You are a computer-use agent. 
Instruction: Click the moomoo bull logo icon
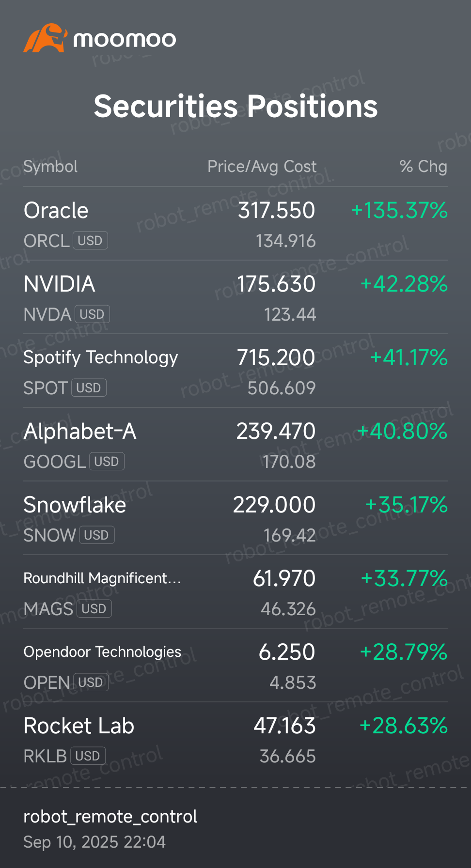point(45,38)
